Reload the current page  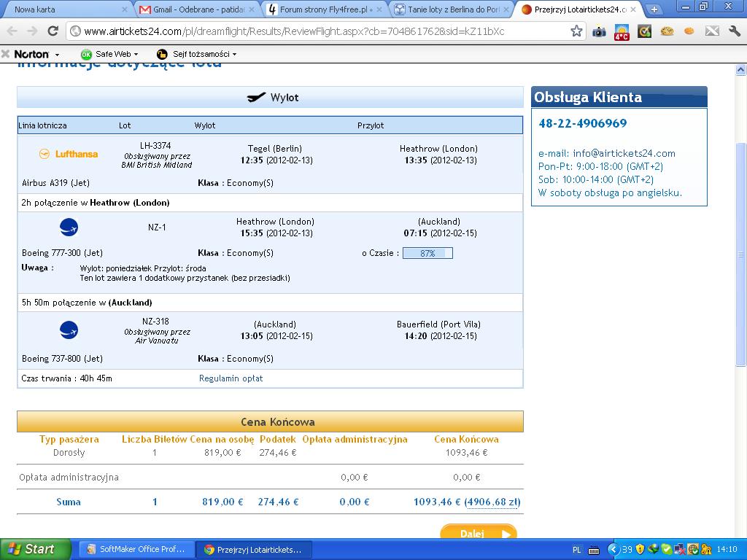53,31
